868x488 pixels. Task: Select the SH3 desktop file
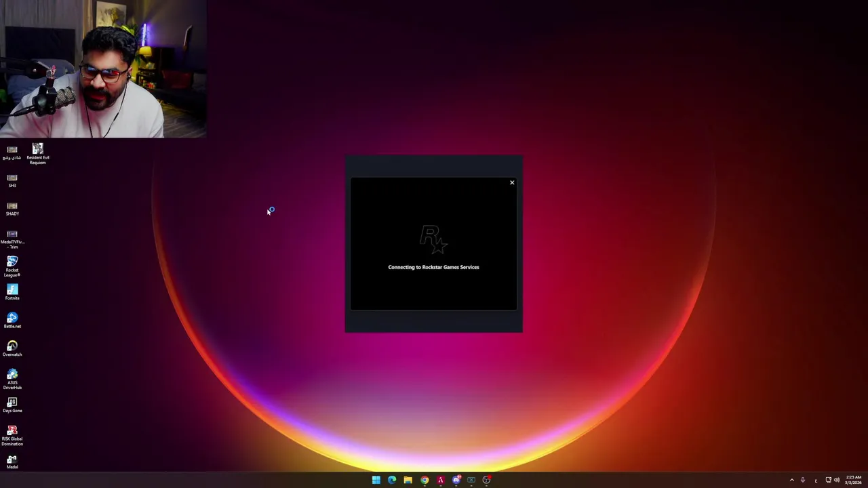tap(12, 180)
